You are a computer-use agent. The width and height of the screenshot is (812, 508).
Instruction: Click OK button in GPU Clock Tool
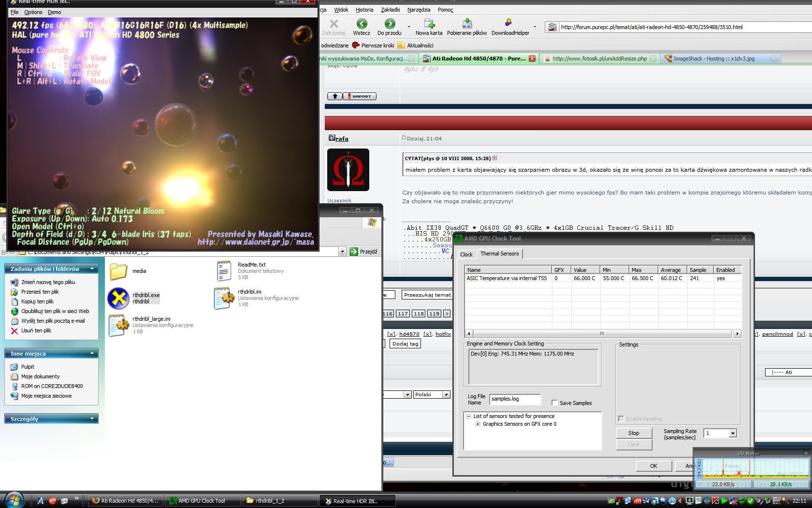653,466
